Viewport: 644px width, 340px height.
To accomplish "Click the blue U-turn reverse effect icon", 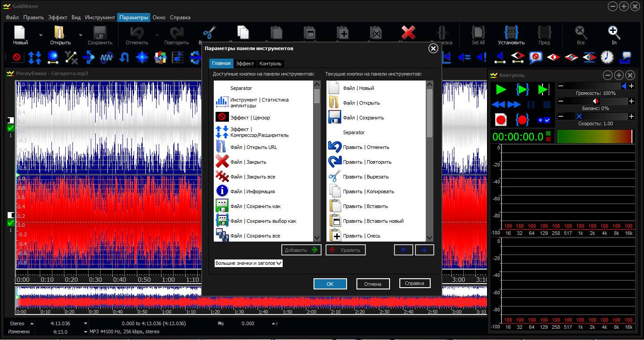I will pyautogui.click(x=124, y=57).
